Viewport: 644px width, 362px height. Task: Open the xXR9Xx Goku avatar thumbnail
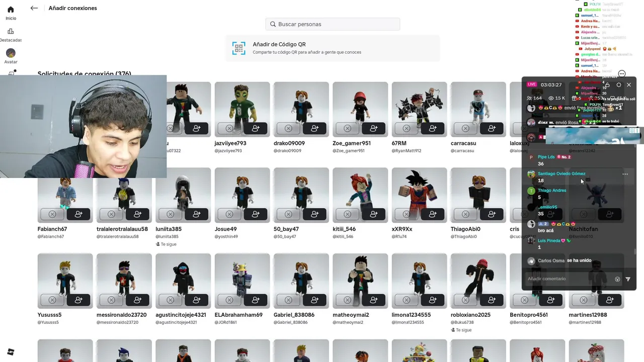click(x=419, y=195)
